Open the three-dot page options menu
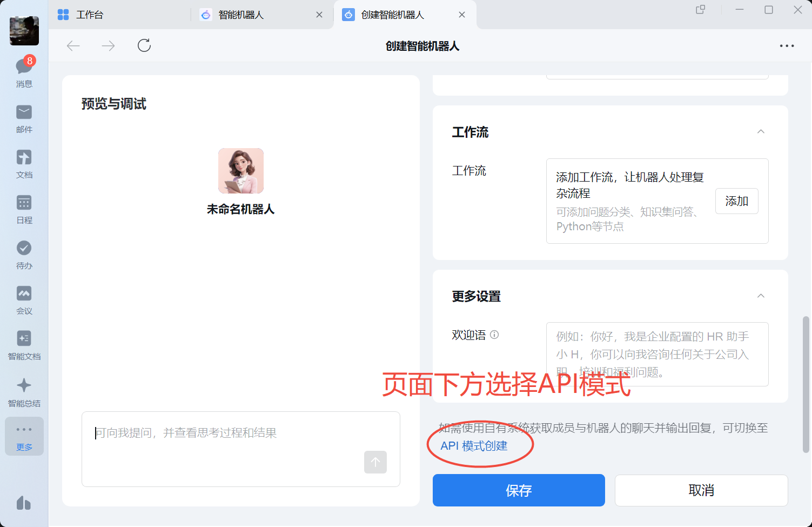 pyautogui.click(x=787, y=46)
